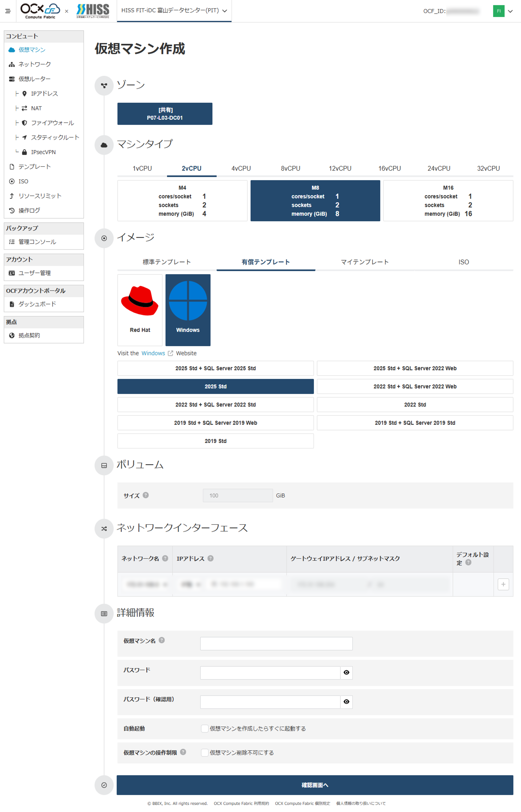The width and height of the screenshot is (521, 812).
Task: Open 個人情報の取り扱いについて link
Action: tap(361, 803)
